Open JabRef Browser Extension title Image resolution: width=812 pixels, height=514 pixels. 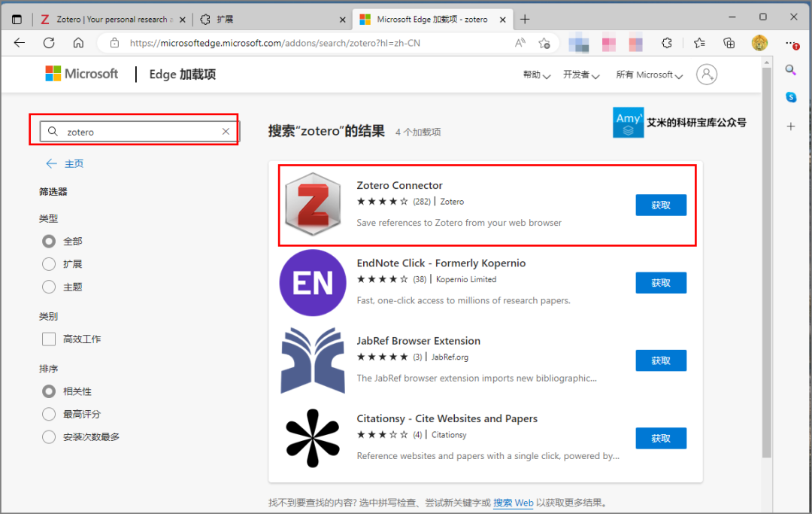[x=419, y=341]
